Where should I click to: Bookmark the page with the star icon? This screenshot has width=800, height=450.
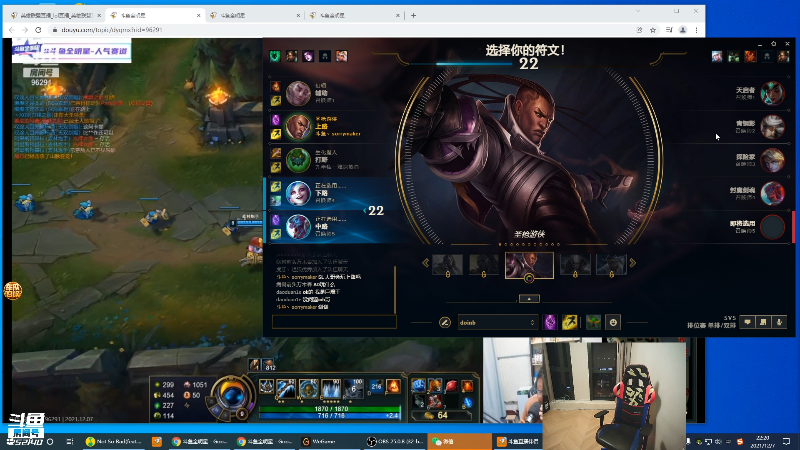point(653,30)
